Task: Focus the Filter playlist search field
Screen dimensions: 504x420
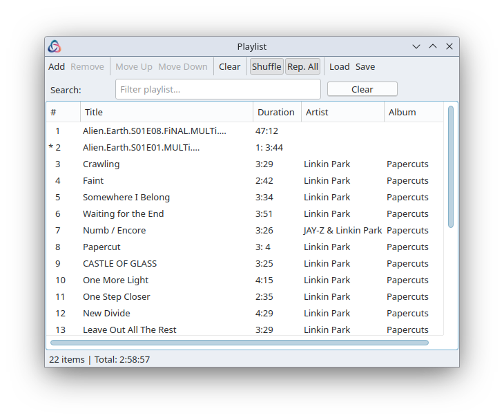Action: tap(218, 89)
